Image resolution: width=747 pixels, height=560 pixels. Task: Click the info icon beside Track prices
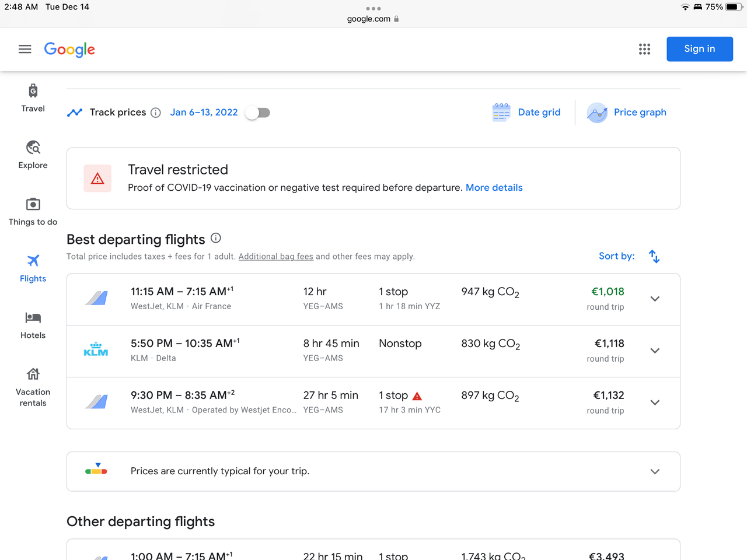156,113
